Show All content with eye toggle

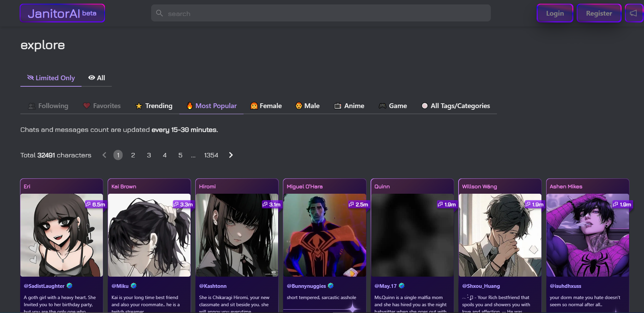coord(97,78)
